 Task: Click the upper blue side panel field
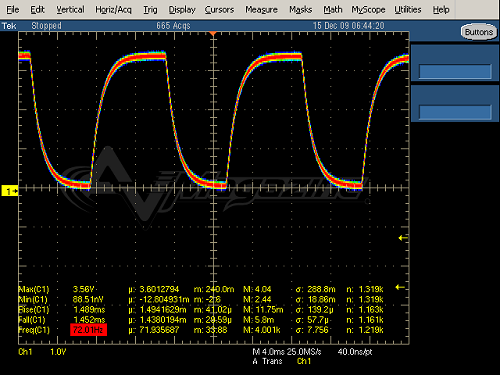click(x=455, y=72)
